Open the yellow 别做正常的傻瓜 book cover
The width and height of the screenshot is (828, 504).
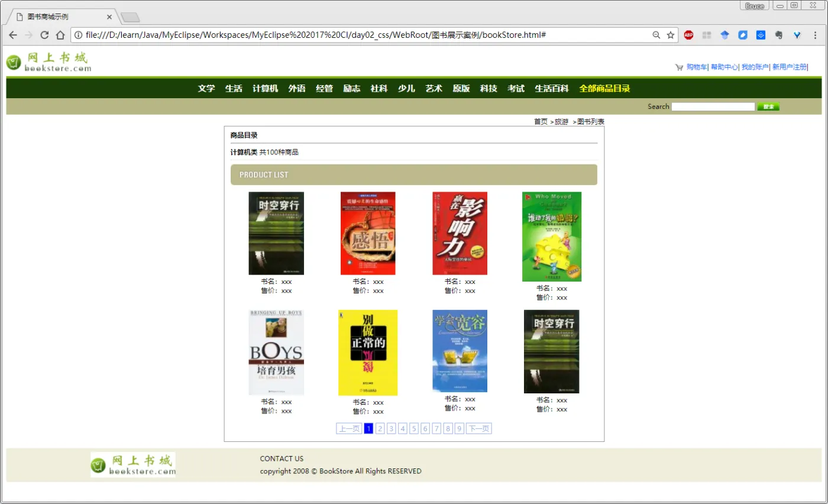tap(368, 353)
